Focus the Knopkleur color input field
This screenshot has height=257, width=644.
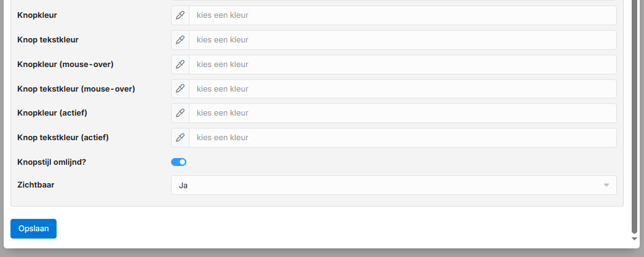tap(402, 15)
